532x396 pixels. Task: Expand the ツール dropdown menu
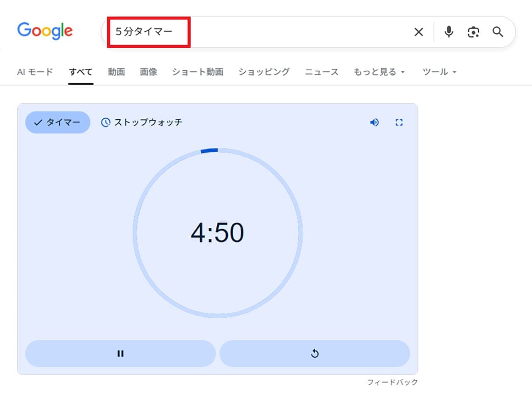click(x=437, y=71)
